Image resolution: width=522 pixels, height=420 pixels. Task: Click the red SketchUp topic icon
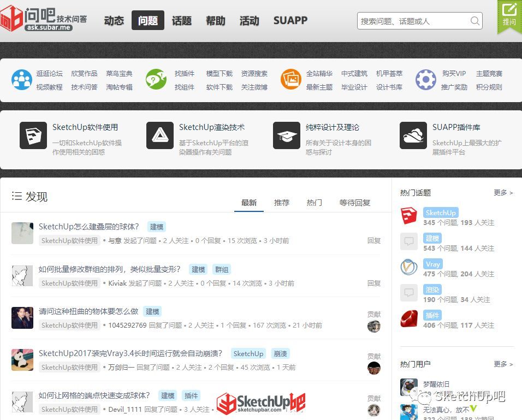click(x=409, y=216)
